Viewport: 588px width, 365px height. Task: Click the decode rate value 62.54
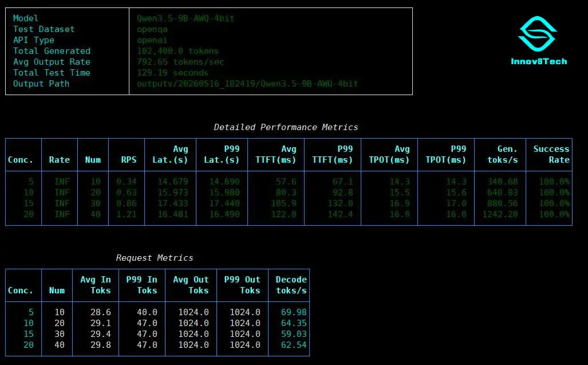click(x=294, y=345)
